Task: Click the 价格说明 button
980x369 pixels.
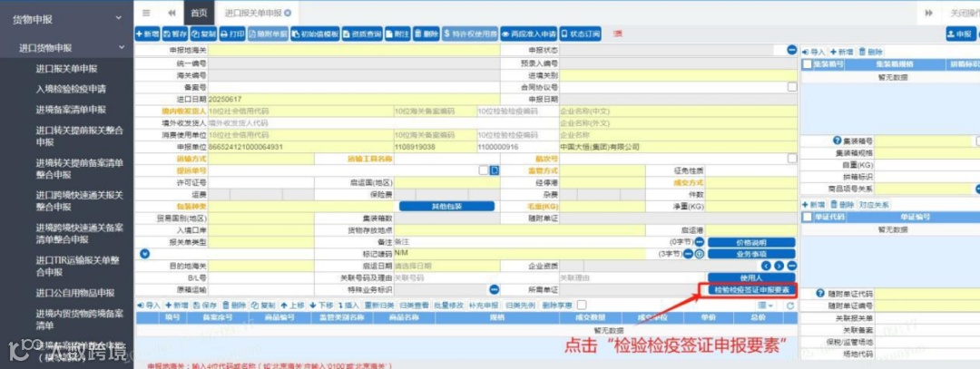Action: point(751,242)
